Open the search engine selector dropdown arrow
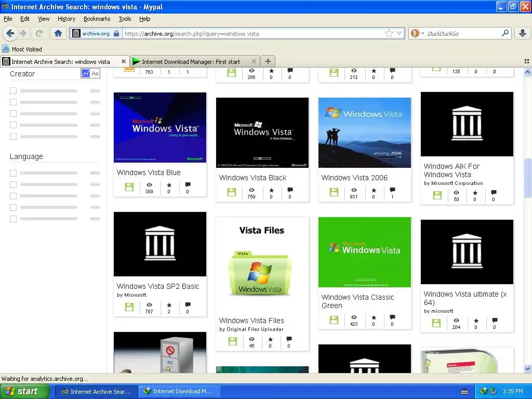 pos(422,33)
